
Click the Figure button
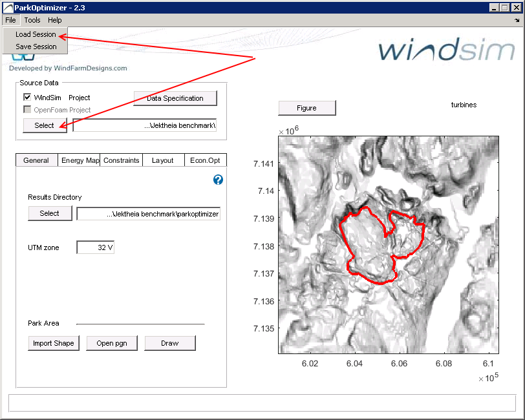point(306,108)
